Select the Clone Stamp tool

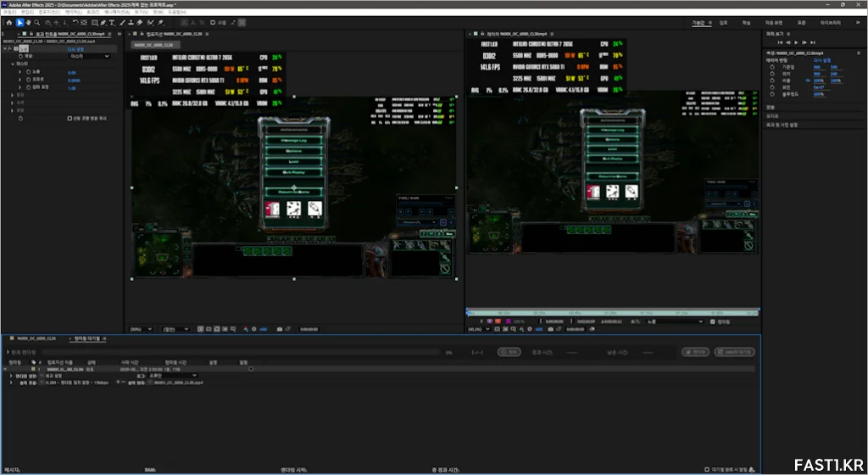click(x=131, y=23)
